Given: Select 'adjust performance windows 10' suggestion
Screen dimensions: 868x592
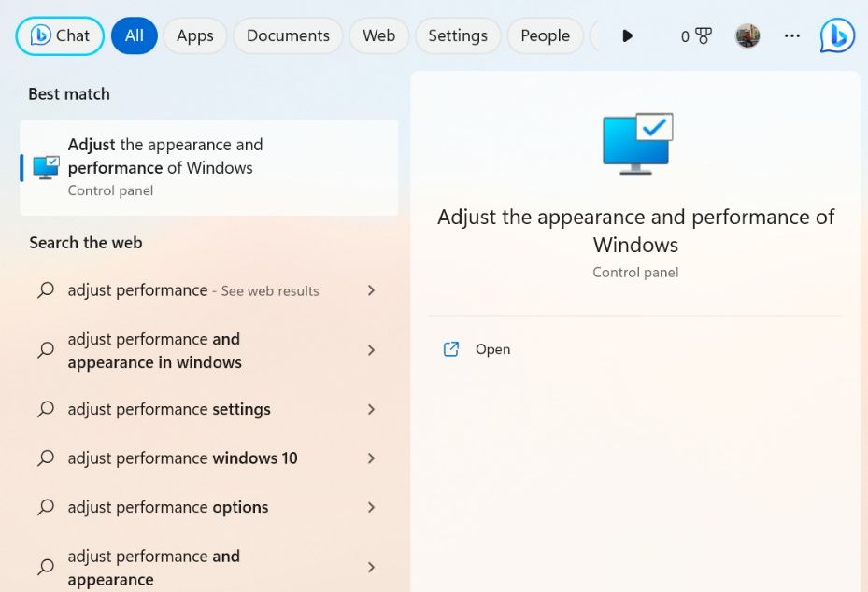Looking at the screenshot, I should [x=208, y=458].
